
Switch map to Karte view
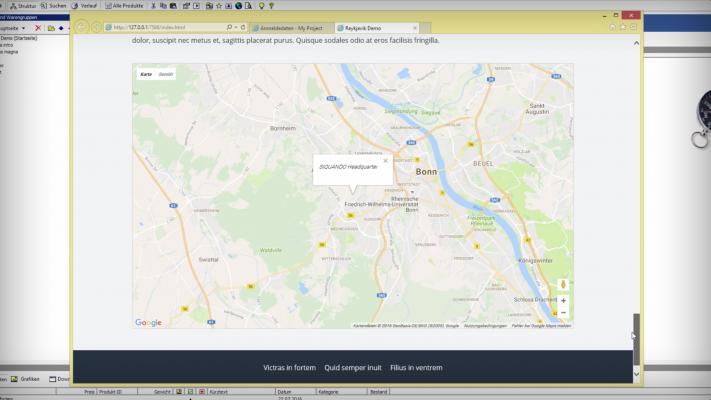point(146,74)
